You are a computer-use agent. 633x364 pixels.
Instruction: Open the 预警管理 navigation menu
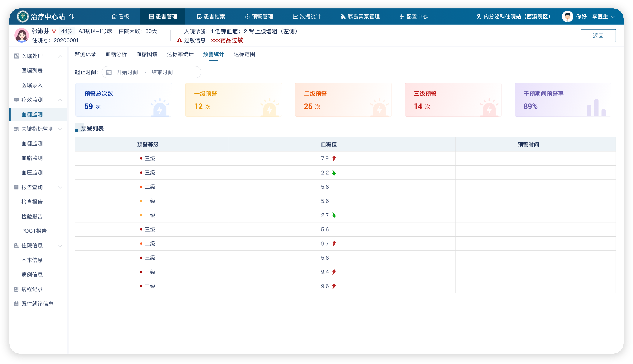tap(259, 16)
